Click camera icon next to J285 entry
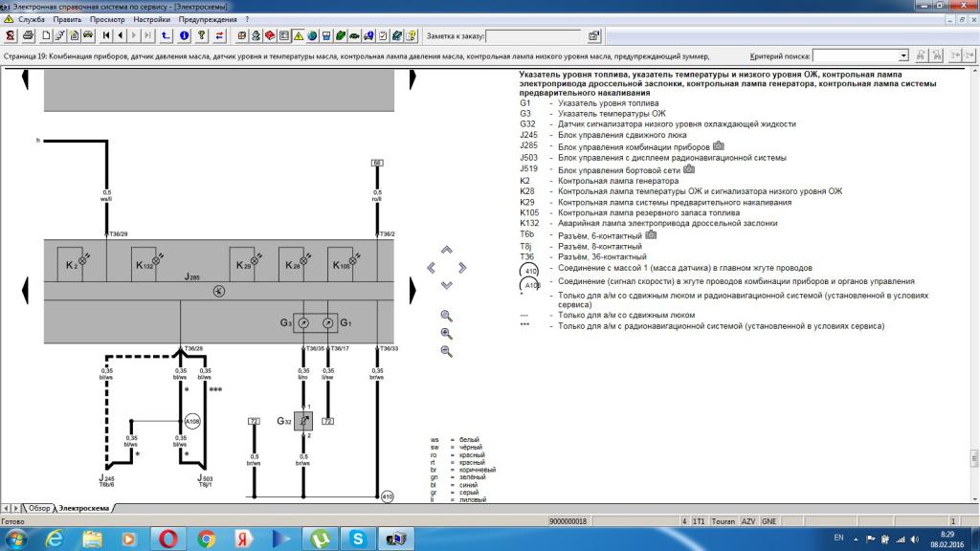Image resolution: width=980 pixels, height=551 pixels. pyautogui.click(x=718, y=145)
